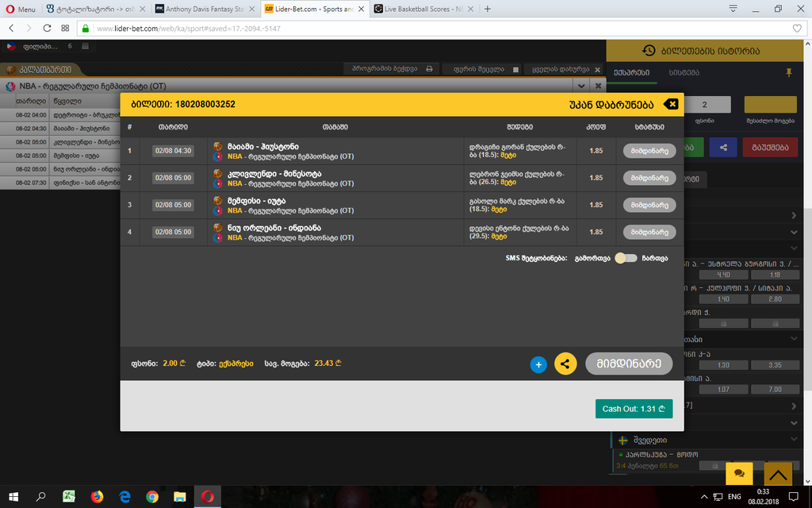The image size is (812, 508).
Task: Click the კლივლენდი - მინესოტა match in ticket
Action: point(274,174)
